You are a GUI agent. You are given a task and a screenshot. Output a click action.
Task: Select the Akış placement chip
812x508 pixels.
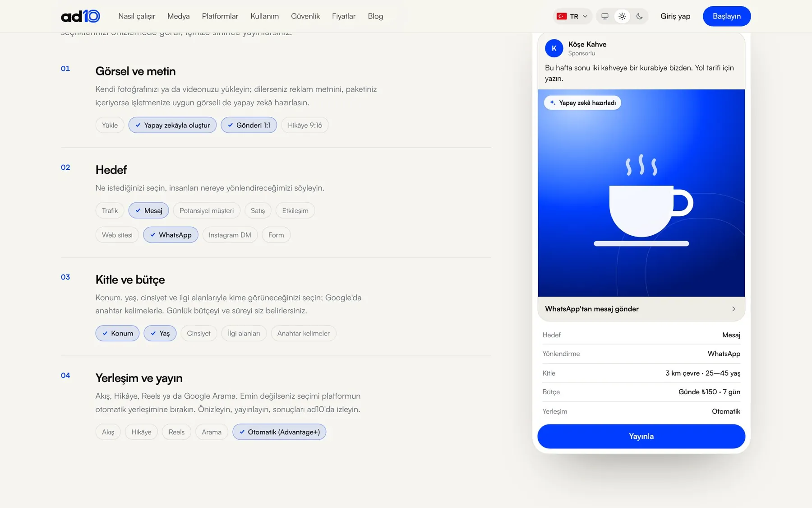pyautogui.click(x=108, y=432)
